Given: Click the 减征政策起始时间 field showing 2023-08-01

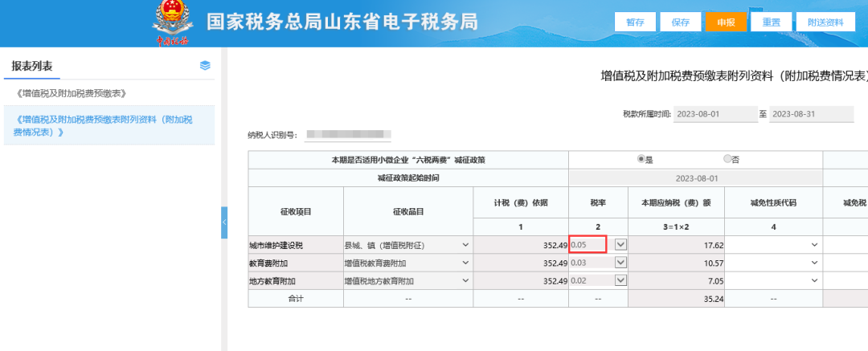Looking at the screenshot, I should pos(695,179).
